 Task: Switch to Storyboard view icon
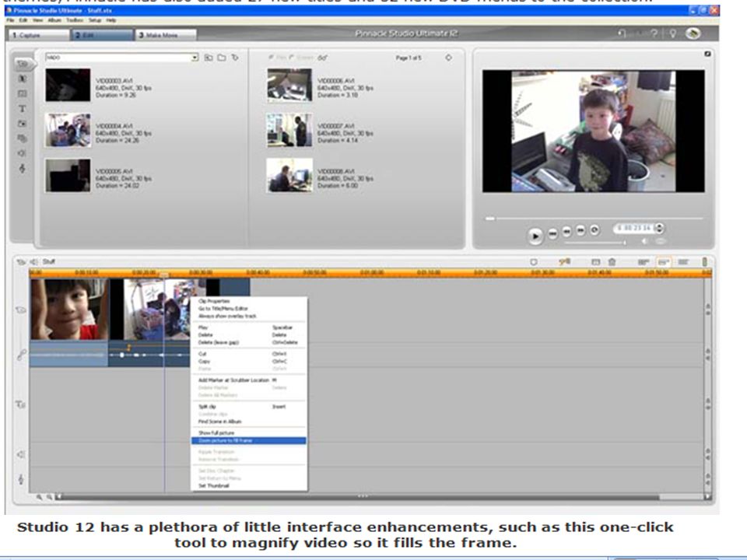click(x=644, y=261)
